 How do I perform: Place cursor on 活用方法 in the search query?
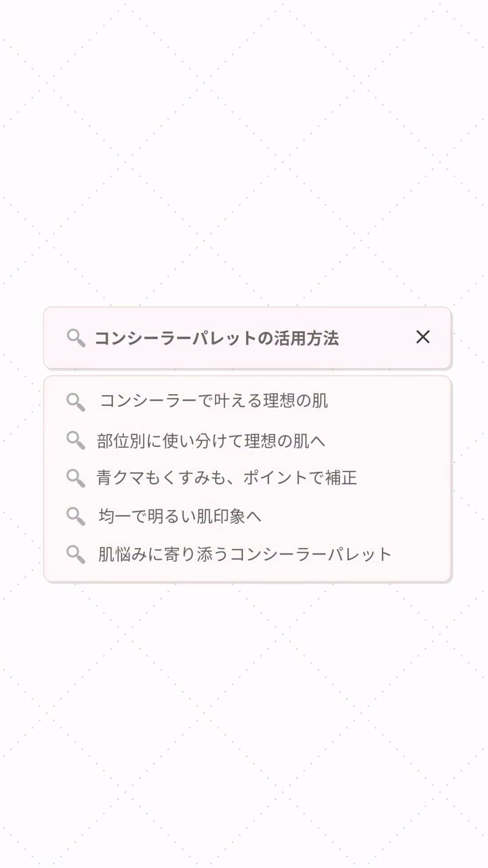tap(306, 338)
